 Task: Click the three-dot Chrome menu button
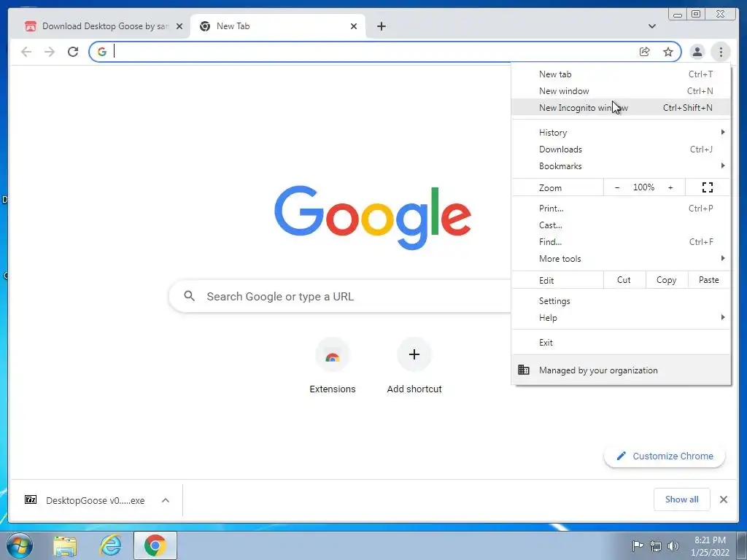(x=721, y=52)
